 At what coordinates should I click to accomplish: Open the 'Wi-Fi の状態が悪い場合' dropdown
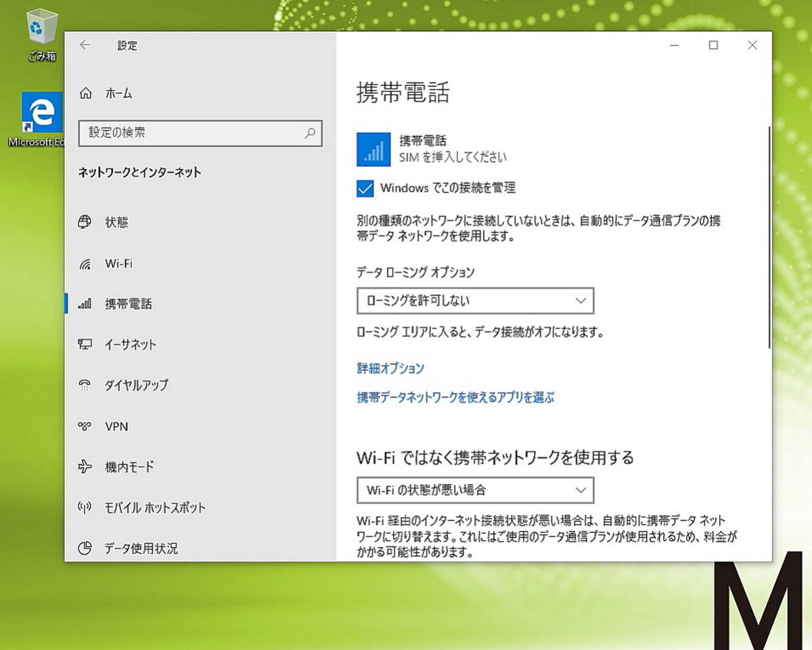475,490
